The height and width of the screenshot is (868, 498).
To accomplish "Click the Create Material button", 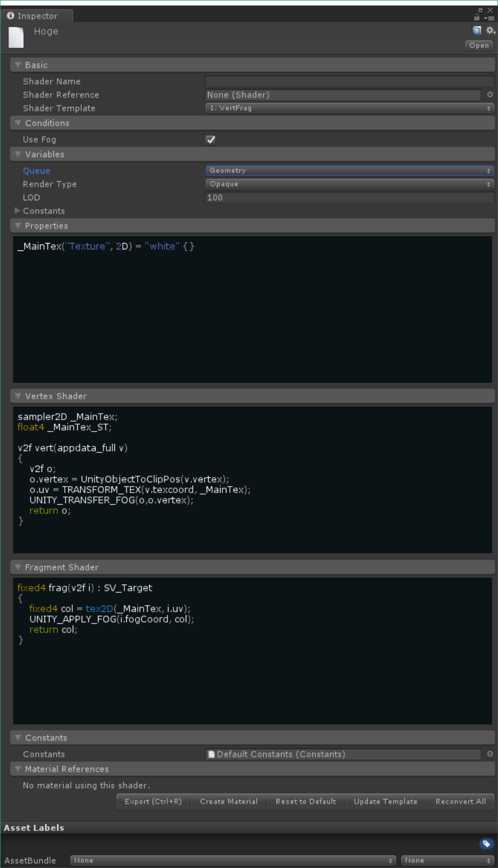I will pyautogui.click(x=228, y=802).
